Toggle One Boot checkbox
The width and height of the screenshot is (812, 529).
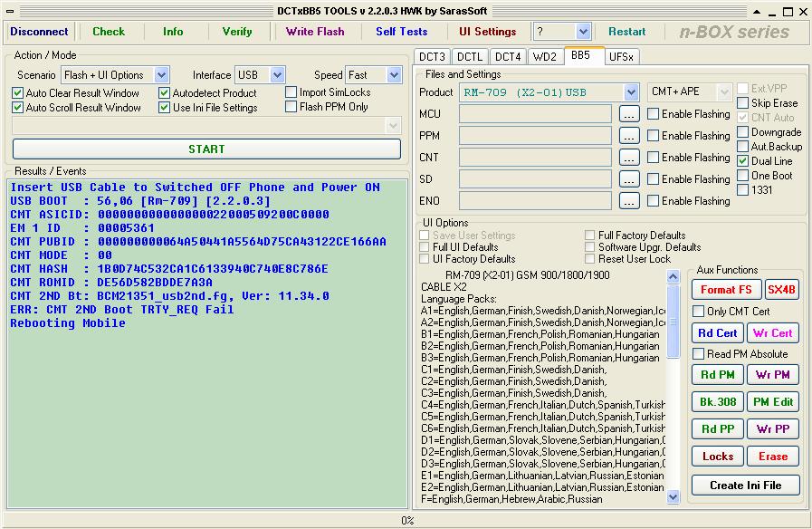742,176
